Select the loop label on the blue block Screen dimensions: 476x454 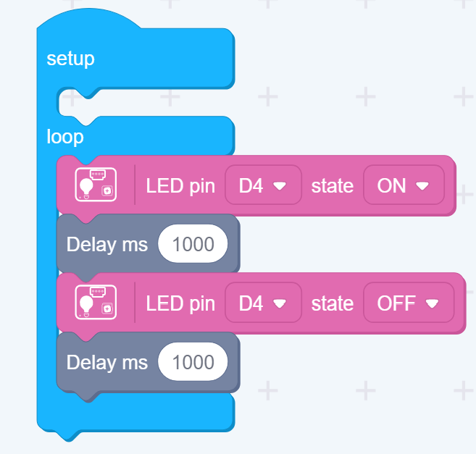click(65, 137)
